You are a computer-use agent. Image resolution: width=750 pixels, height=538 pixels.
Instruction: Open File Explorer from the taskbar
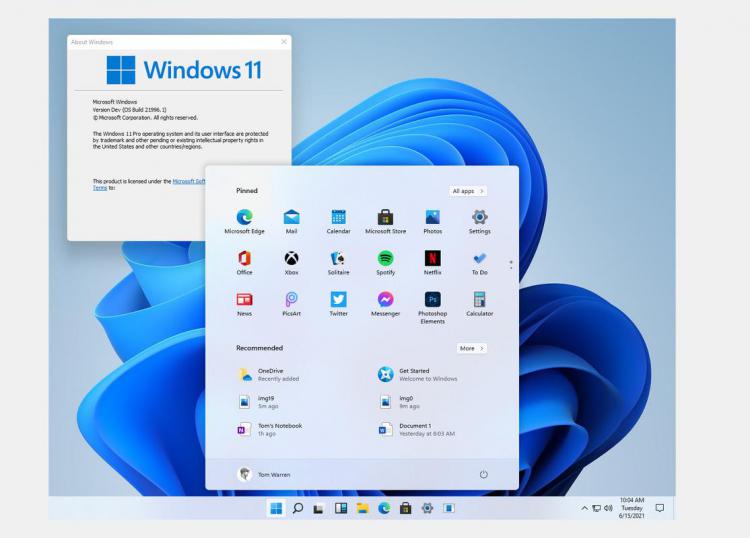(x=363, y=508)
